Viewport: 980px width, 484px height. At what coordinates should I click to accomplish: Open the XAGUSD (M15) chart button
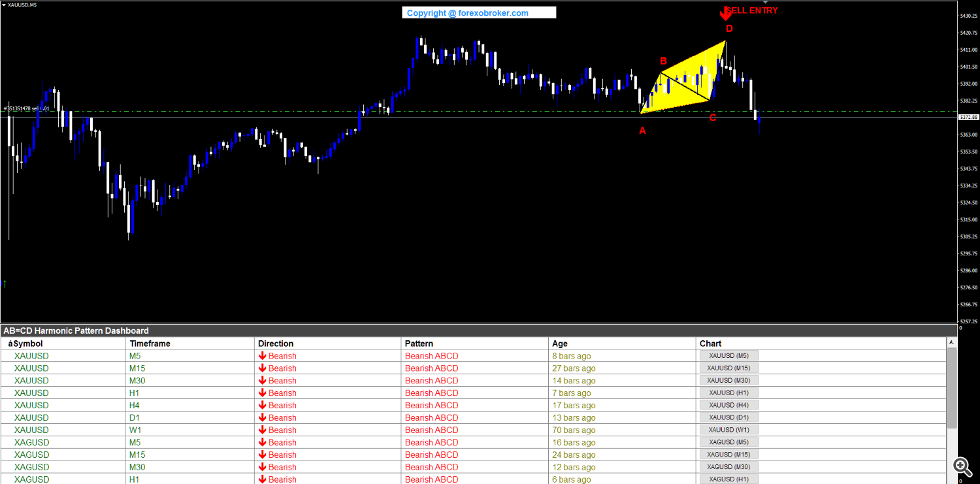pyautogui.click(x=729, y=455)
